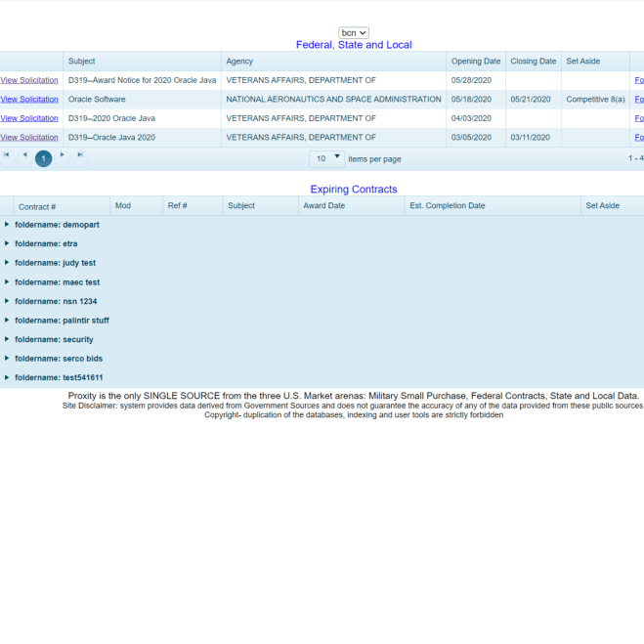Sort solicitations by Set Aside header
Image resolution: width=644 pixels, height=644 pixels.
[x=595, y=62]
